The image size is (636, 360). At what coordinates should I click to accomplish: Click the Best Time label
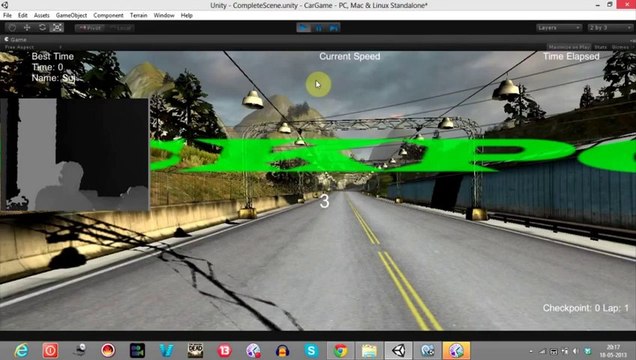tap(53, 56)
